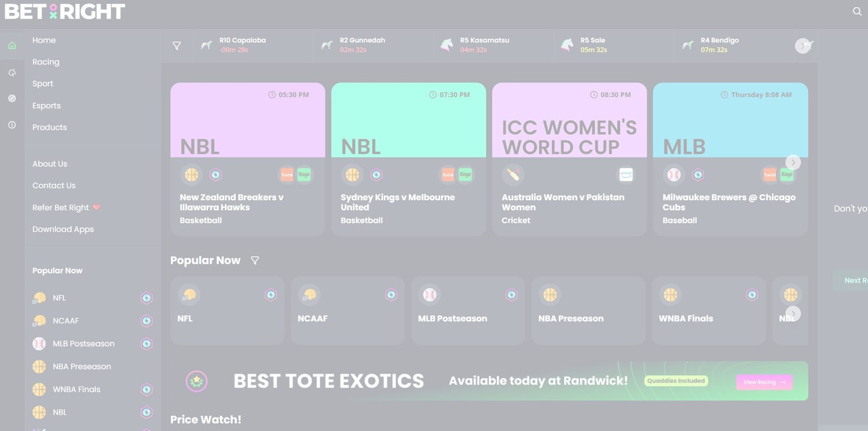The width and height of the screenshot is (868, 431).
Task: Open the Refer Bet Right link
Action: tap(61, 207)
